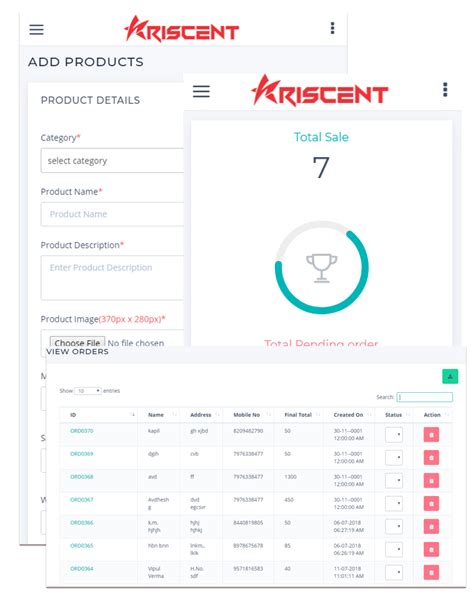Click created date 11-07-2018 11:01:11 AM

point(349,572)
